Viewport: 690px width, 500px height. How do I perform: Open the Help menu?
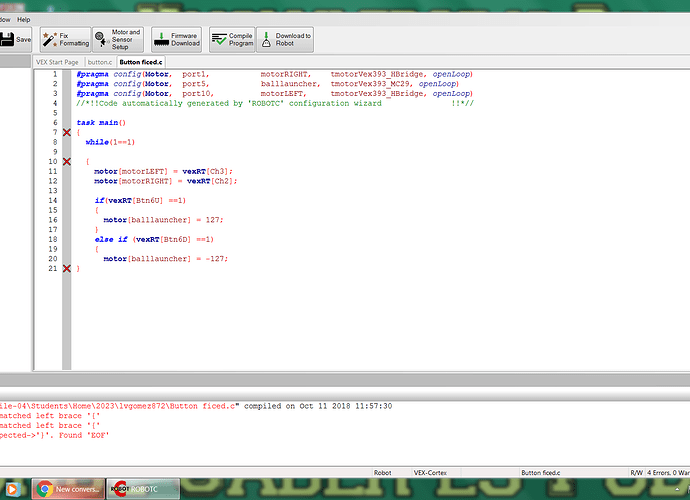[x=24, y=20]
